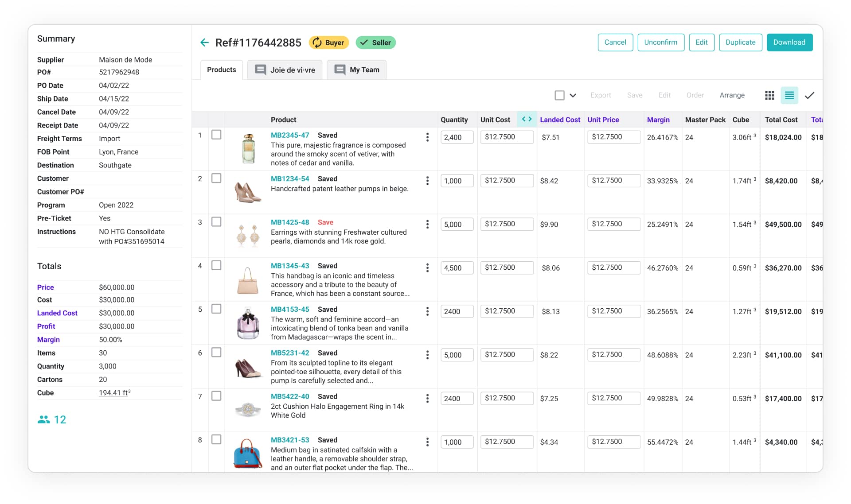Open the Joie de vi·vre tab
The width and height of the screenshot is (851, 504).
(x=285, y=70)
